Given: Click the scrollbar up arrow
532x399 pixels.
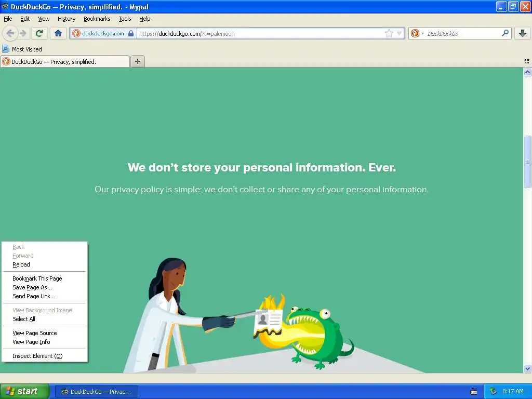Looking at the screenshot, I should tap(527, 72).
